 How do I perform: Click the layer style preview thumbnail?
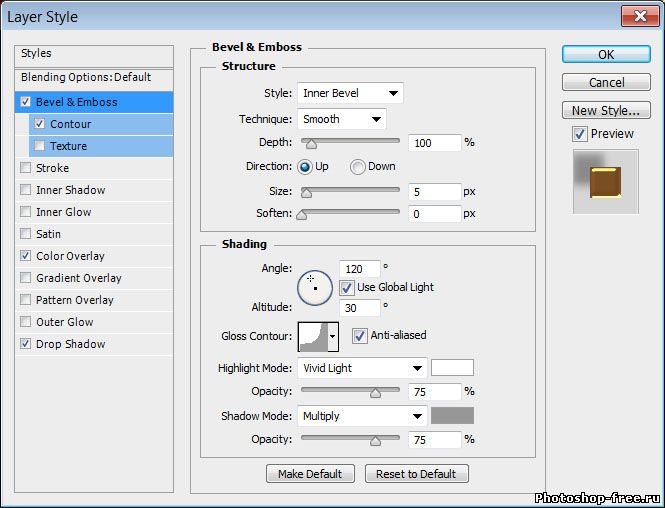(x=605, y=181)
